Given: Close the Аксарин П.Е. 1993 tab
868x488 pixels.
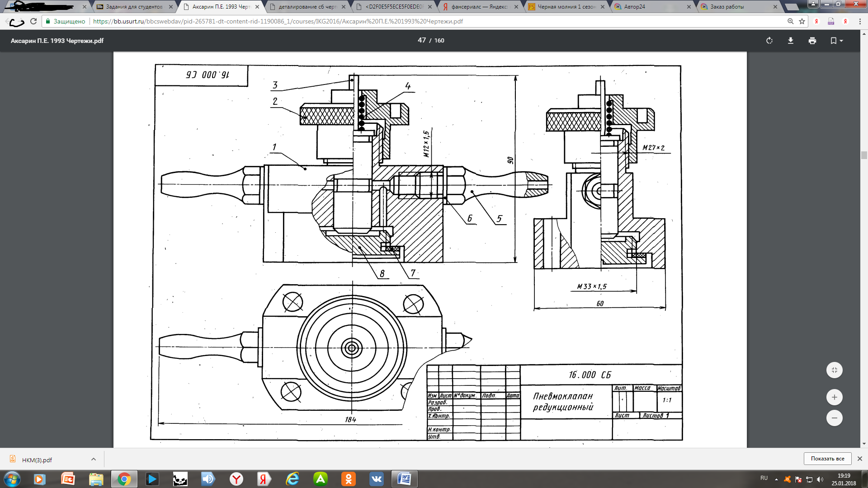Looking at the screenshot, I should 257,7.
